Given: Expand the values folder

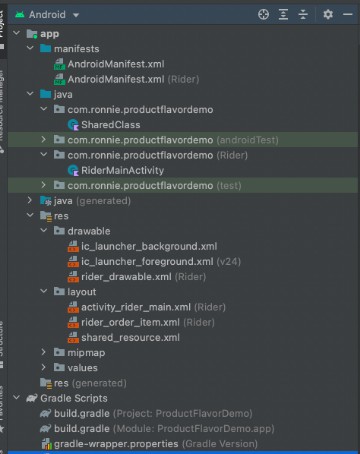Looking at the screenshot, I should coord(44,367).
